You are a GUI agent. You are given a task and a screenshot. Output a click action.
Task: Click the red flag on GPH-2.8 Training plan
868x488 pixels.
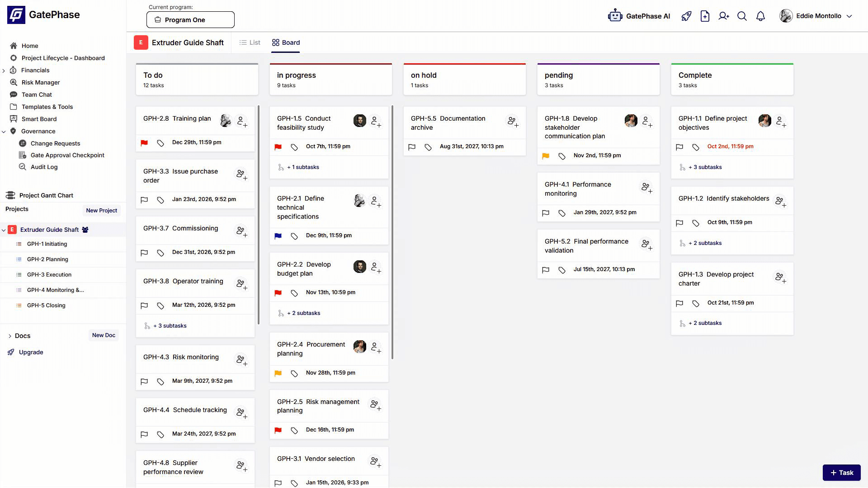click(144, 143)
